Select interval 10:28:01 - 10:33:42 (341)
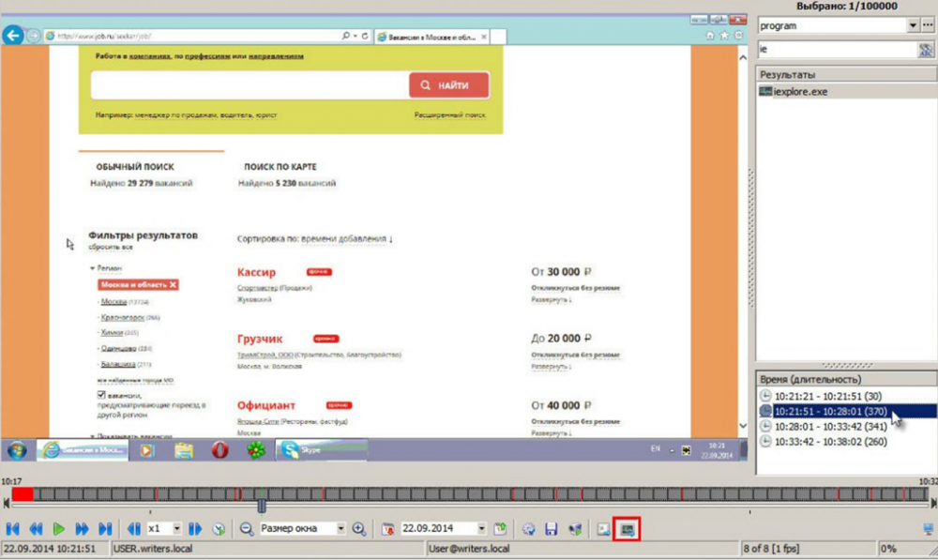The height and width of the screenshot is (560, 938). pos(830,427)
